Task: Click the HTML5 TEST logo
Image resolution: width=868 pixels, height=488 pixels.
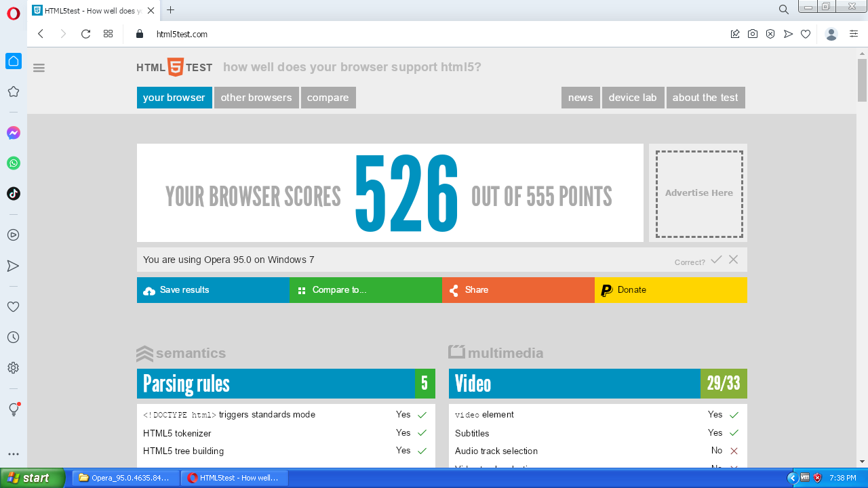Action: pyautogui.click(x=174, y=67)
